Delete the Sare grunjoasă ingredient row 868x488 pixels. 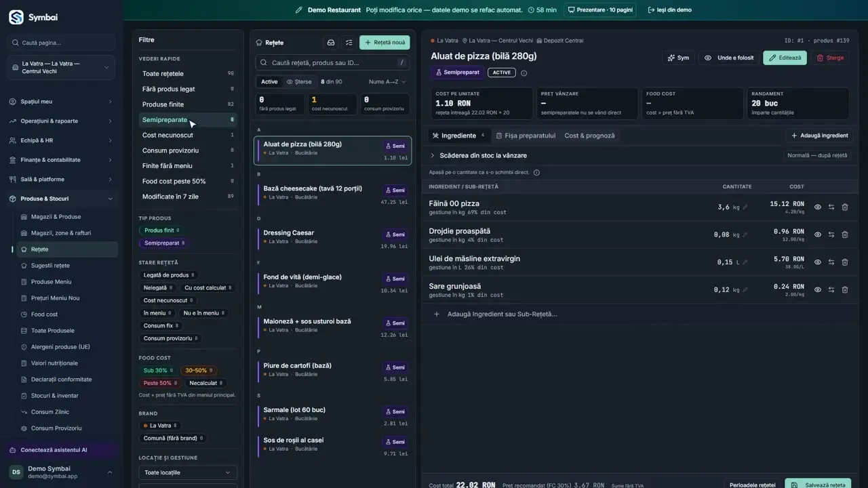tap(845, 289)
